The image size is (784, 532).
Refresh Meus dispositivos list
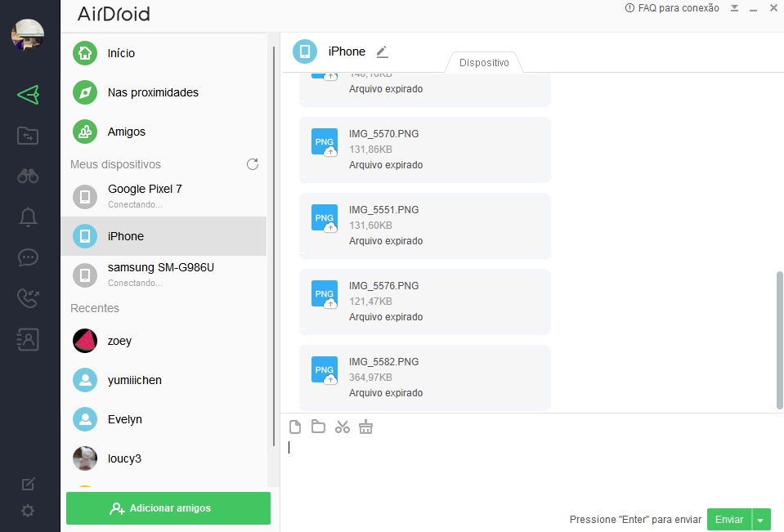253,163
